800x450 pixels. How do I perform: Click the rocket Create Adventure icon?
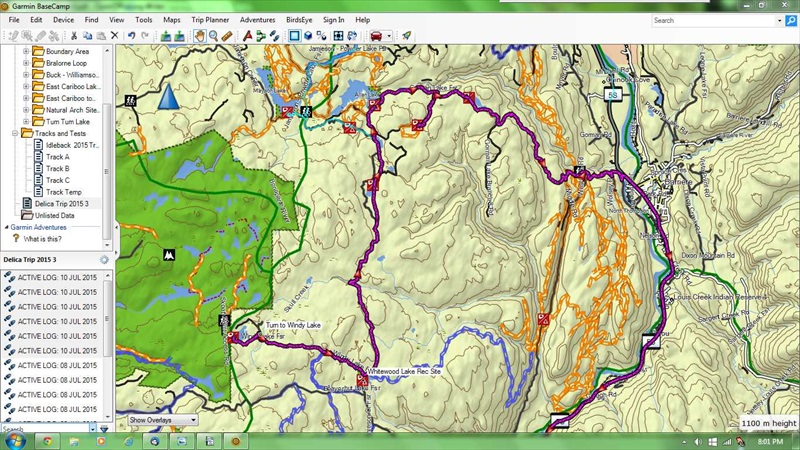tap(407, 36)
